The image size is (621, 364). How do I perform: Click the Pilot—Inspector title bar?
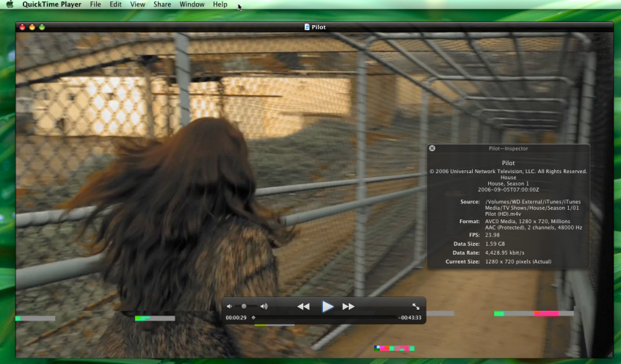[509, 148]
